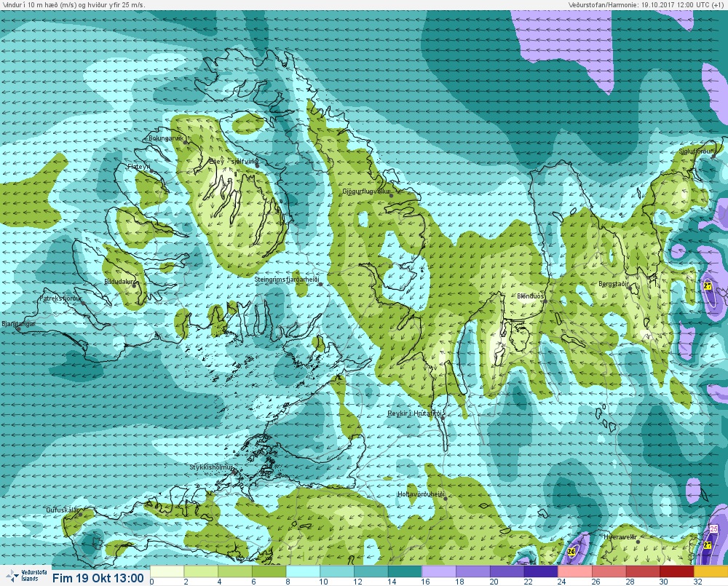Pick the pink 24–26 m/s legend swatch
728x586 pixels.
(574, 571)
